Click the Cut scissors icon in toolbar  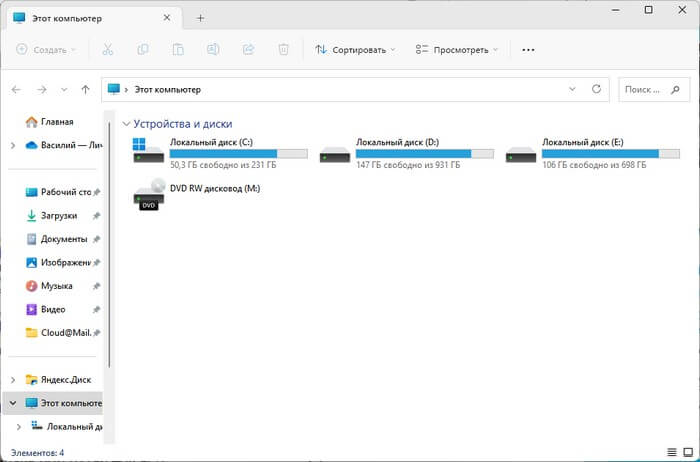pos(109,49)
